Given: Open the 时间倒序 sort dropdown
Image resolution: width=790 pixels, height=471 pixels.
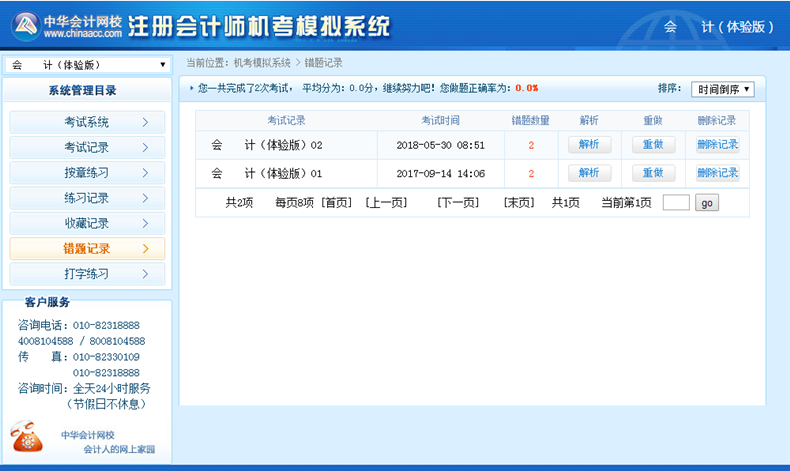Looking at the screenshot, I should coord(722,89).
